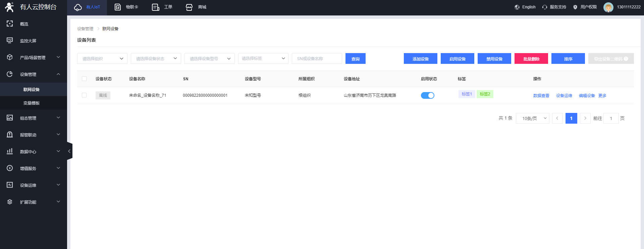
Task: Expand the 组态管理 menu chevron
Action: tap(58, 118)
